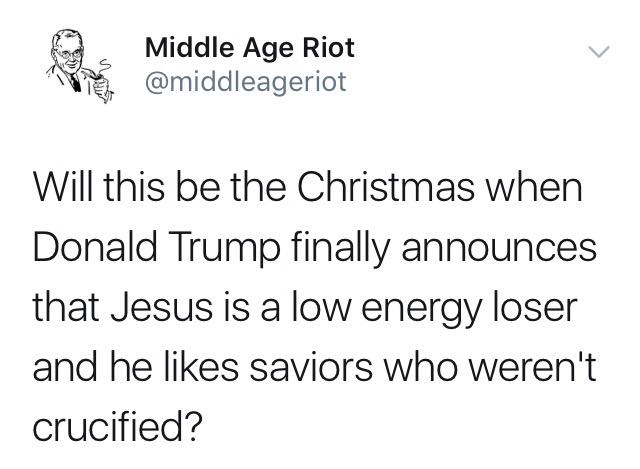Open the Middle Age Riot display name
This screenshot has height=469, width=640.
coord(249,49)
